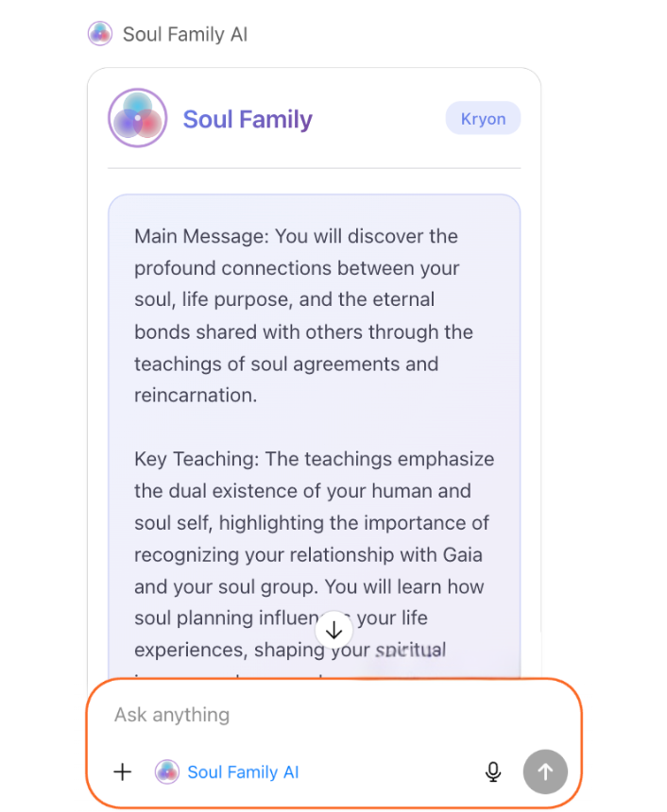The width and height of the screenshot is (667, 812).
Task: Click the "Soul Family AI" header title
Action: pos(185,35)
